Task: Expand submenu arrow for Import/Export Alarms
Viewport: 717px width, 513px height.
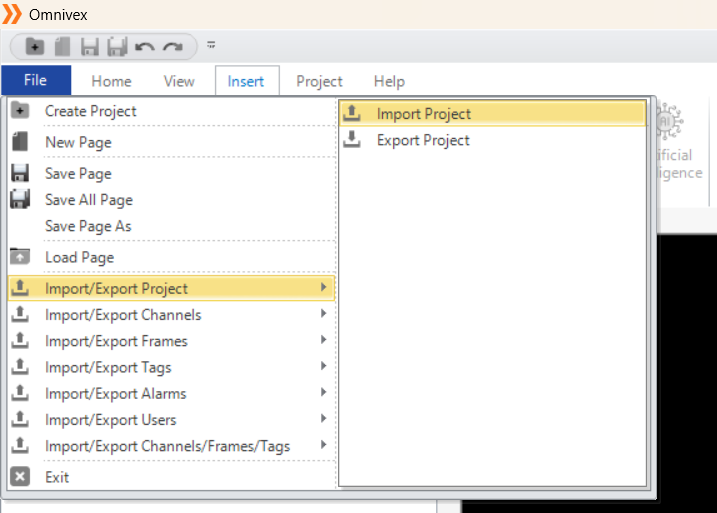Action: pos(323,392)
